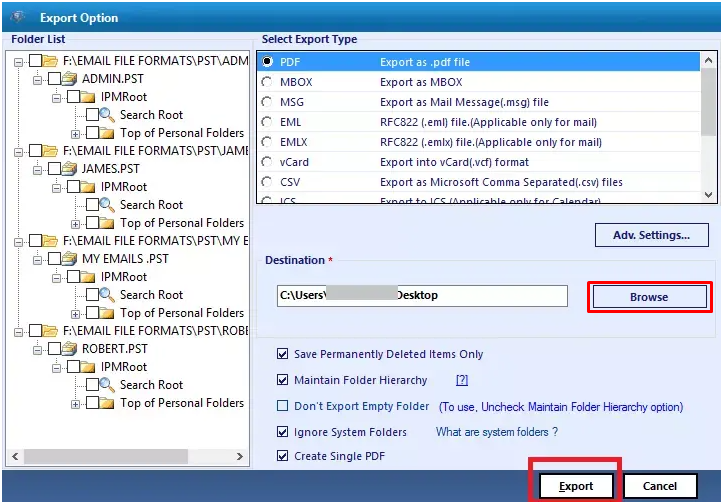Click the MY EMAILS .PST mailbox icon
Viewport: 722px width, 503px height.
coord(69,259)
